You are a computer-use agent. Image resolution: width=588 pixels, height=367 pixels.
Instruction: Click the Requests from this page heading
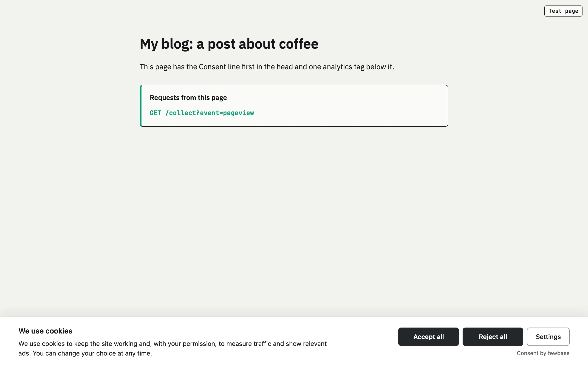pyautogui.click(x=188, y=97)
